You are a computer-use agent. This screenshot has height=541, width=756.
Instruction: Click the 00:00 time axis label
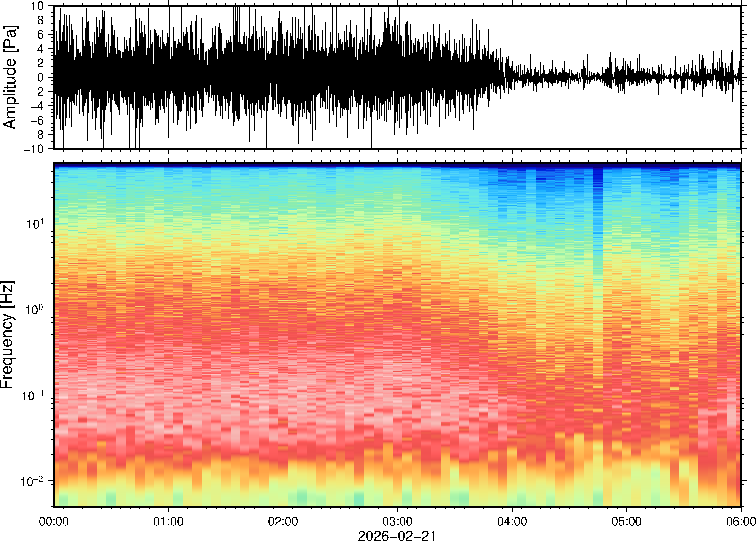tap(54, 521)
